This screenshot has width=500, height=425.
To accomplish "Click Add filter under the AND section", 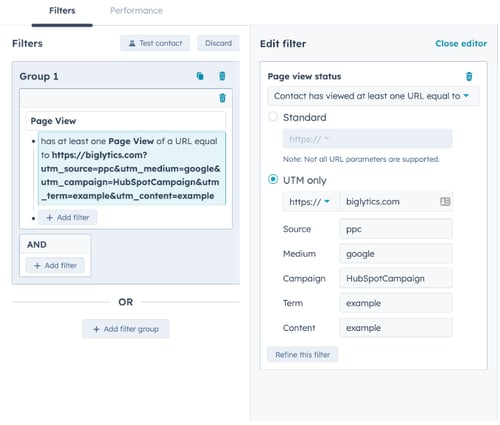I will tap(55, 266).
